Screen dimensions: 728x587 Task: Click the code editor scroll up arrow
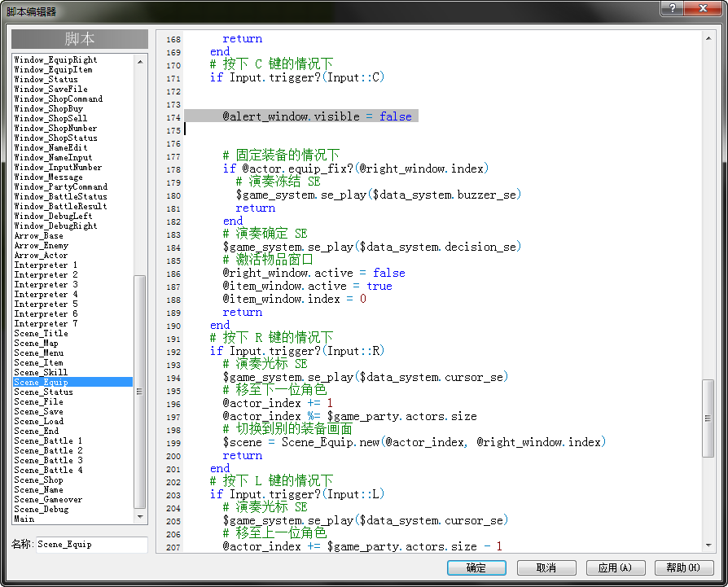point(708,38)
